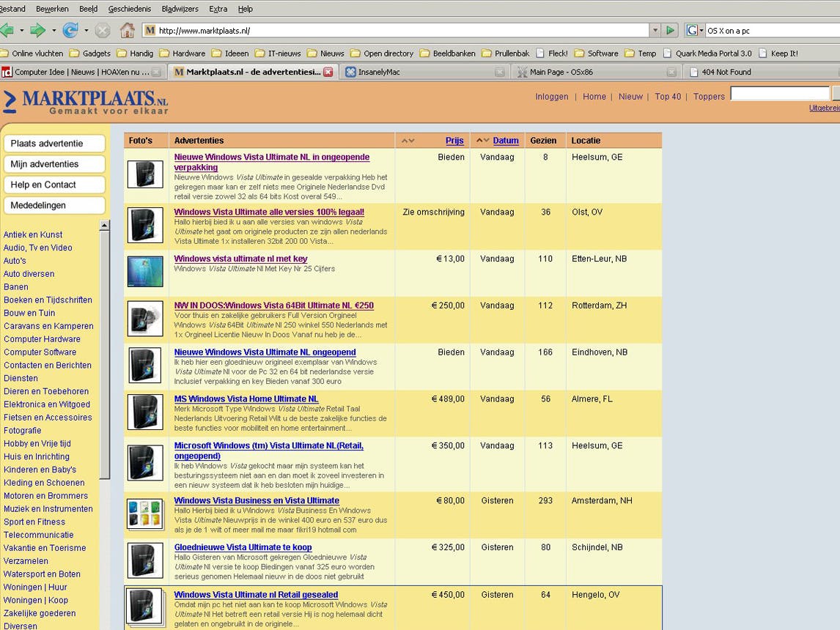840x630 pixels.
Task: Open the Bladwijzers menu
Action: click(180, 9)
